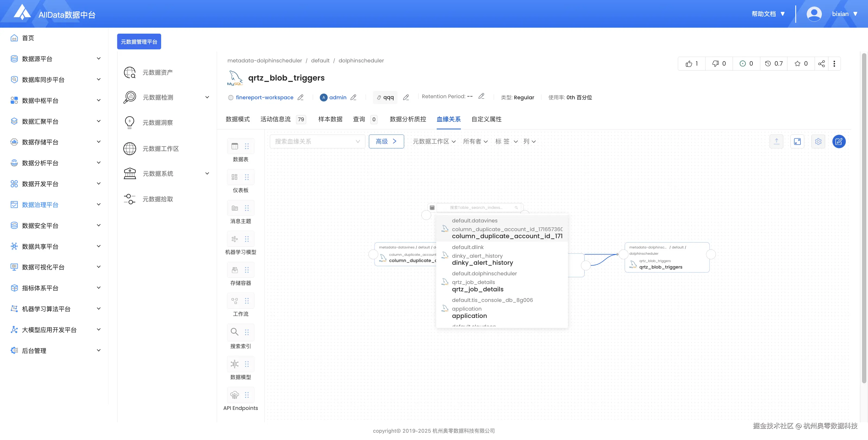Switch to the 样本数据 tab
The width and height of the screenshot is (868, 440).
pyautogui.click(x=330, y=119)
